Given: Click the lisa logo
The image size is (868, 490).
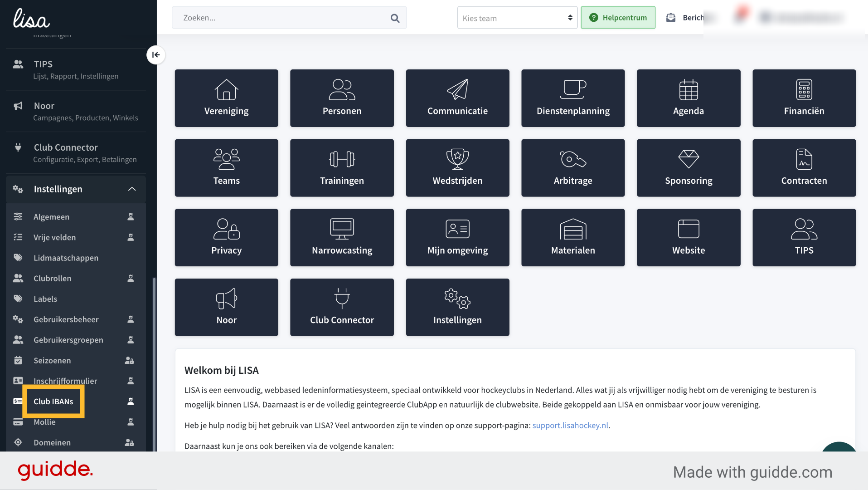Looking at the screenshot, I should click(31, 18).
